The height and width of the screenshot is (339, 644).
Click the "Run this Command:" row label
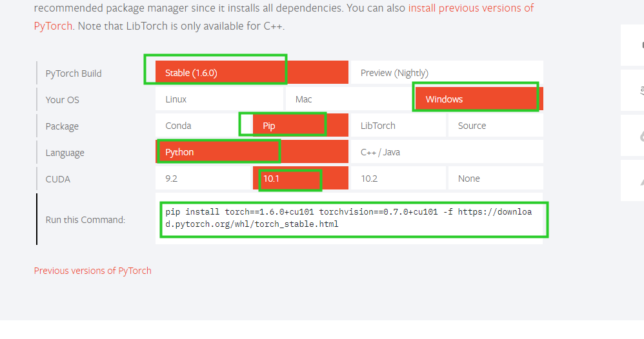(85, 220)
